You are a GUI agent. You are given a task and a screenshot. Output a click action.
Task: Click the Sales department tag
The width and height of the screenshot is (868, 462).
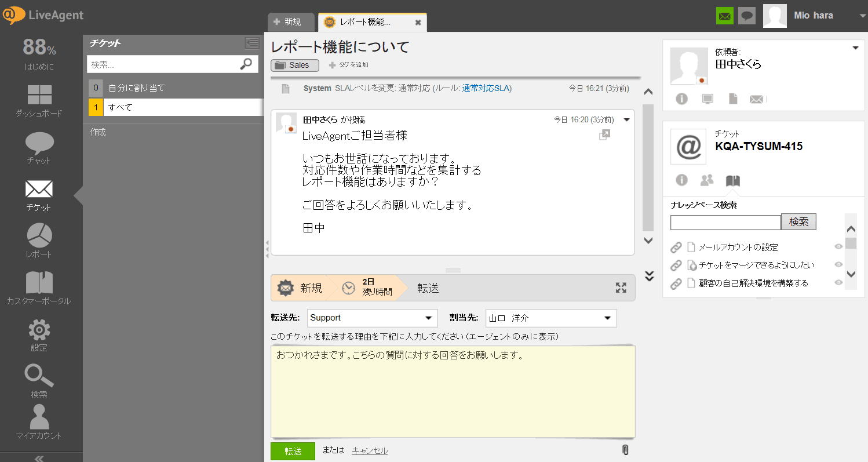click(x=295, y=65)
